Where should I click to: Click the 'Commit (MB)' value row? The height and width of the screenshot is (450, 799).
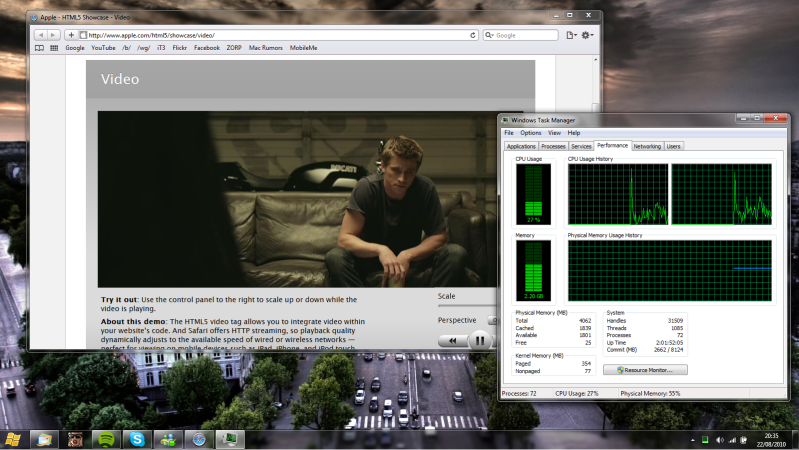click(645, 350)
